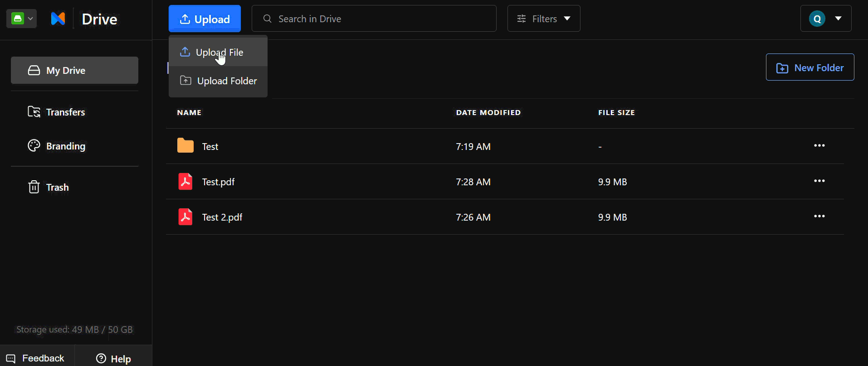
Task: Click the Transfers folder icon
Action: coord(34,112)
